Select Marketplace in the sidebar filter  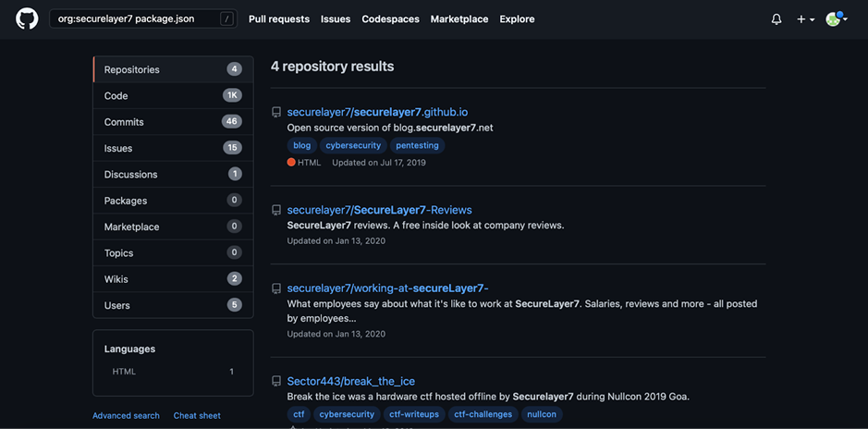click(173, 227)
